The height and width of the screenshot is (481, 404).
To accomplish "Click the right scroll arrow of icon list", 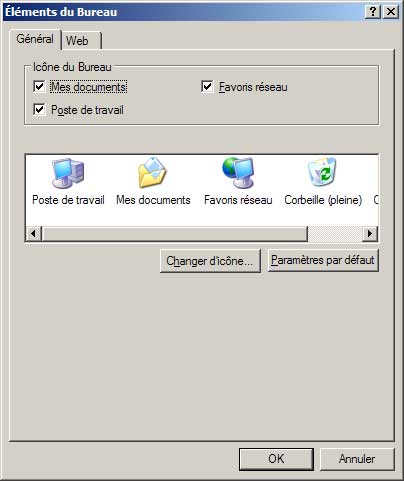I will [x=370, y=233].
